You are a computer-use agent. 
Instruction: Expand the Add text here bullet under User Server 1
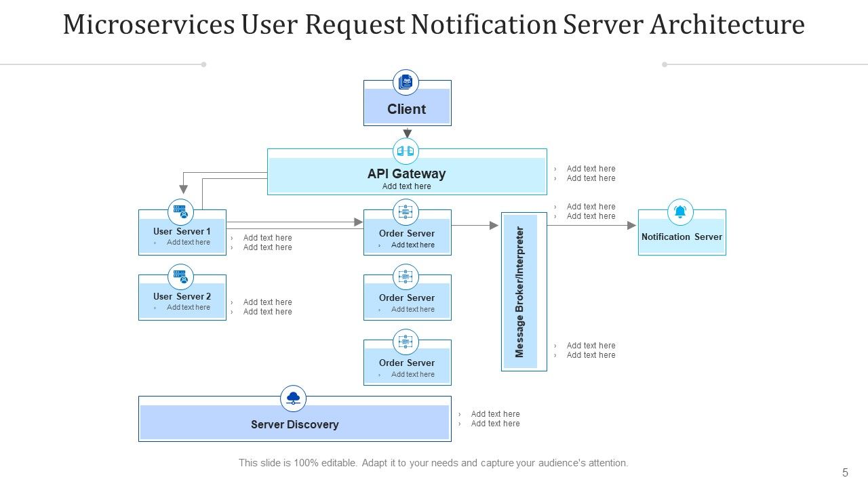(267, 238)
